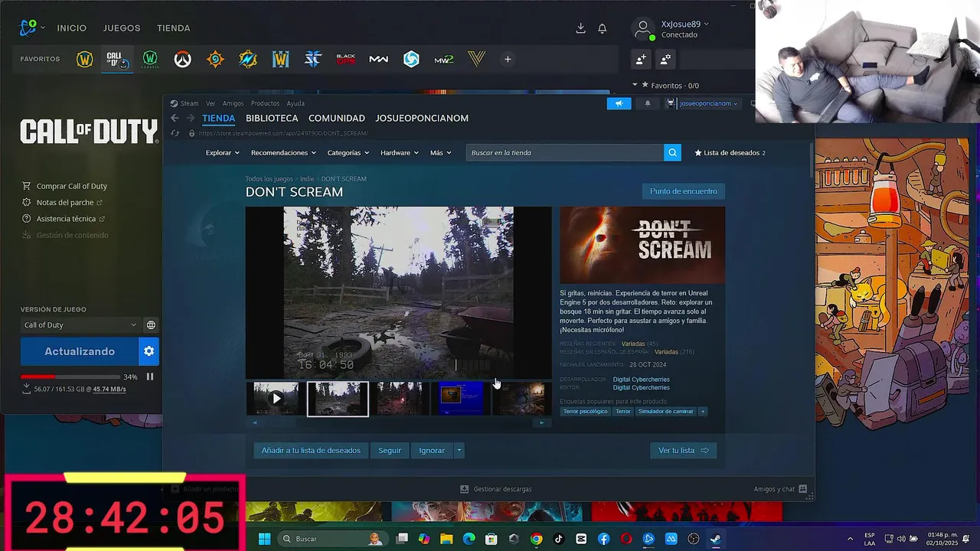The width and height of the screenshot is (980, 551).
Task: Open Call of Duty game settings gear
Action: 149,351
